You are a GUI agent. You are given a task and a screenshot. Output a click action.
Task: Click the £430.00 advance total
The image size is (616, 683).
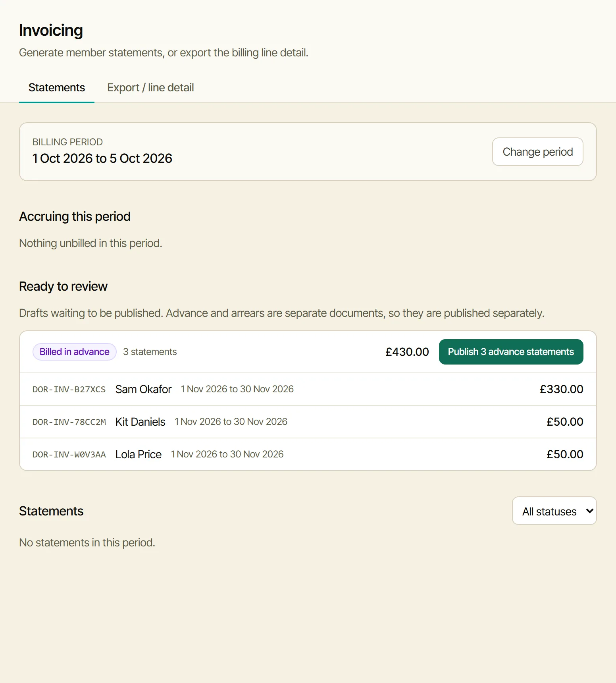(x=407, y=352)
